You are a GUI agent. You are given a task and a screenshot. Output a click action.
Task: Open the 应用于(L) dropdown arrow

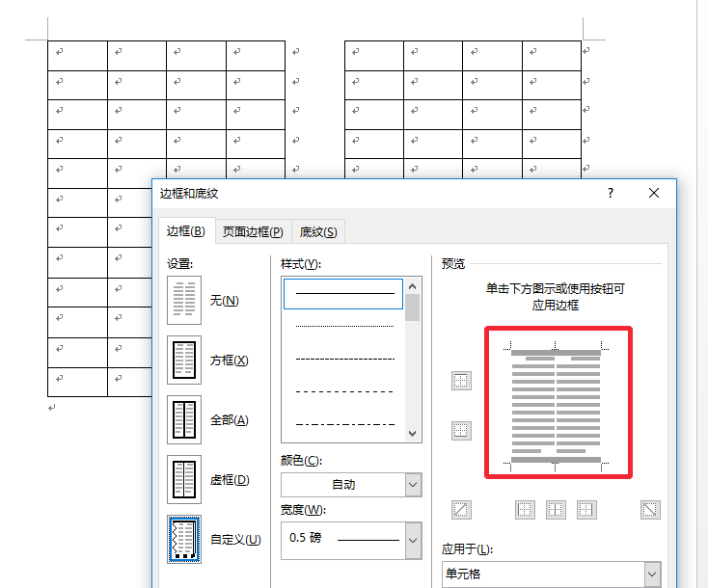[x=652, y=574]
